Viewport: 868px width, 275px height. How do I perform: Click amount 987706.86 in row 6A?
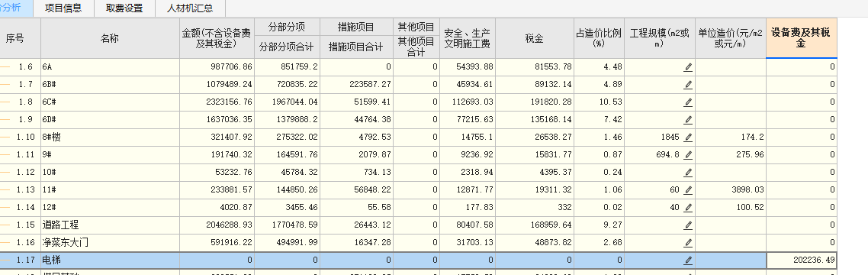click(x=231, y=67)
